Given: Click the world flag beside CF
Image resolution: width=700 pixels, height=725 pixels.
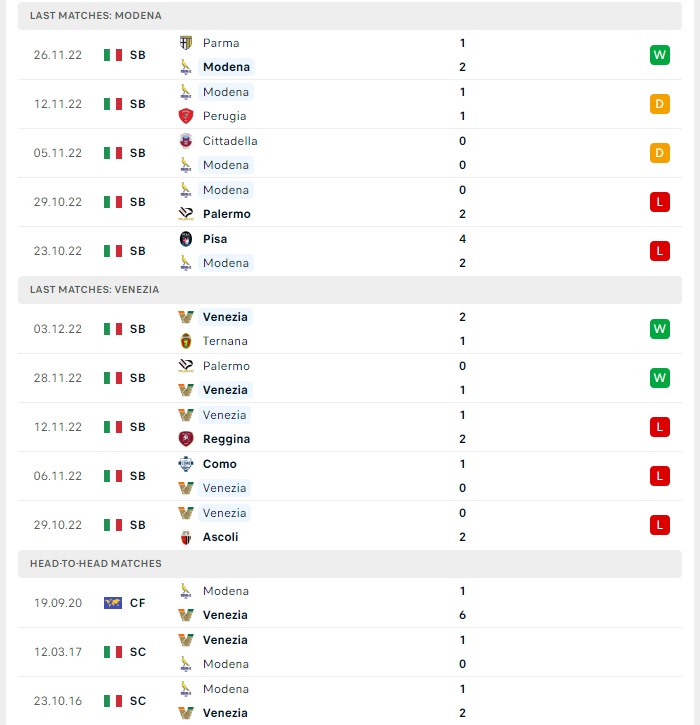Looking at the screenshot, I should point(113,603).
